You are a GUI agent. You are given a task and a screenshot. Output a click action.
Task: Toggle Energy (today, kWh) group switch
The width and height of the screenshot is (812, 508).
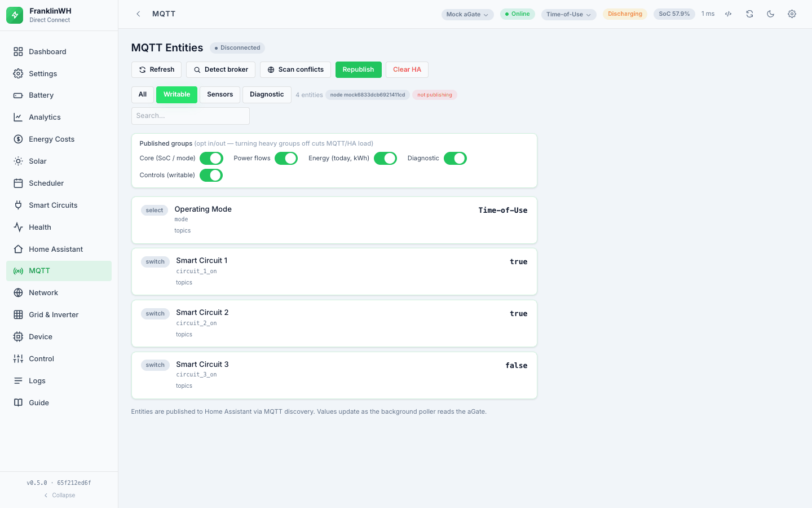coord(386,159)
